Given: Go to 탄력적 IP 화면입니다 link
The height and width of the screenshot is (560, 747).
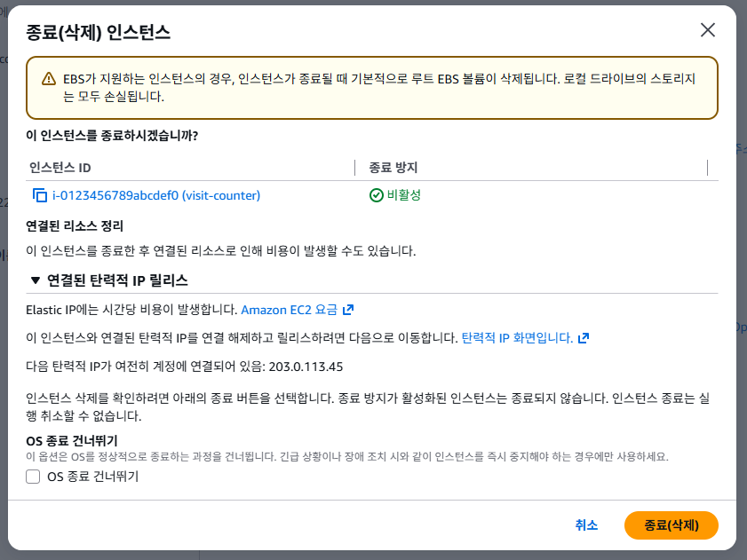Looking at the screenshot, I should click(x=517, y=338).
